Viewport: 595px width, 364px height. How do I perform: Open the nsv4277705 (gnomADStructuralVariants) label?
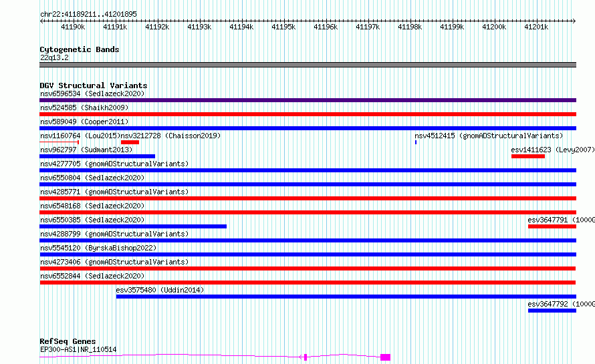(x=114, y=164)
